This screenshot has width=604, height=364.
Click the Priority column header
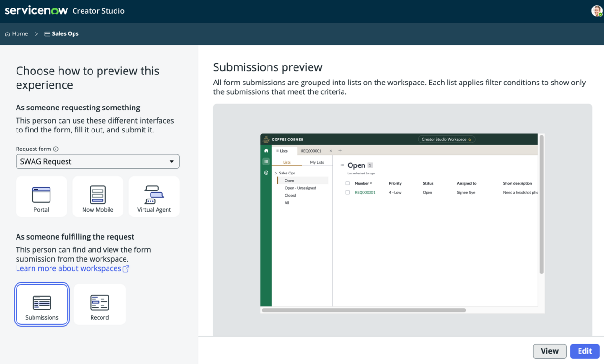point(395,183)
